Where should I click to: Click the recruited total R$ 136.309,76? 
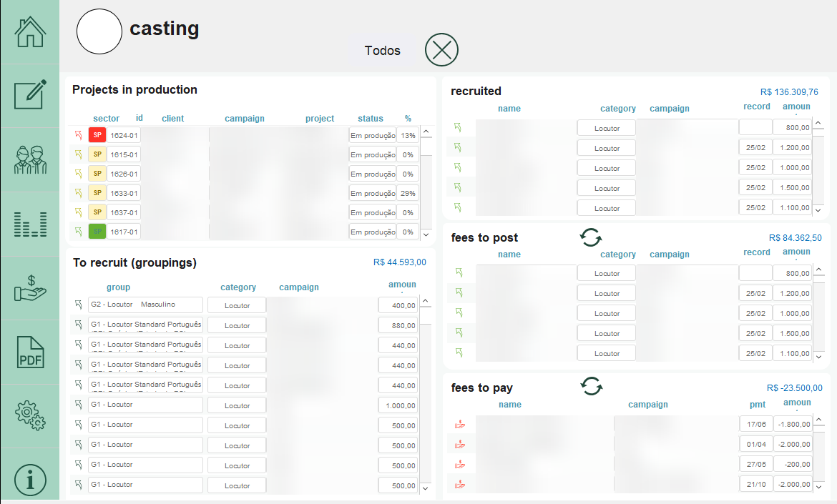(789, 92)
